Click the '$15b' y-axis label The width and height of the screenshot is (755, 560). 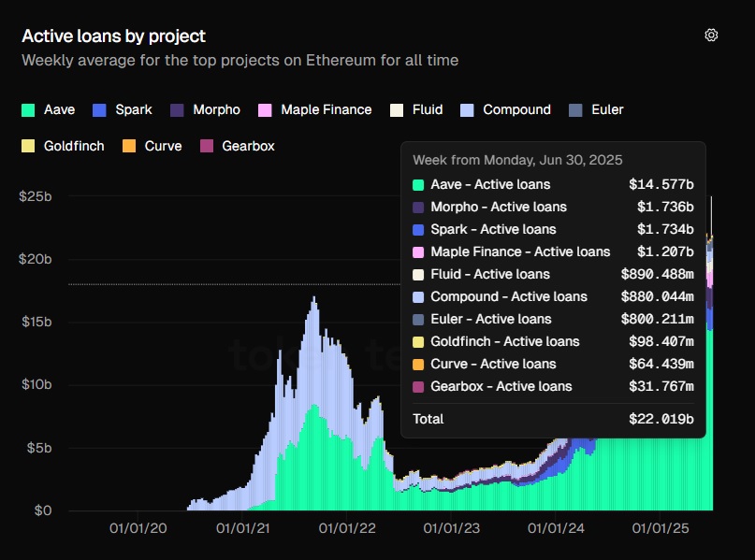(x=36, y=322)
